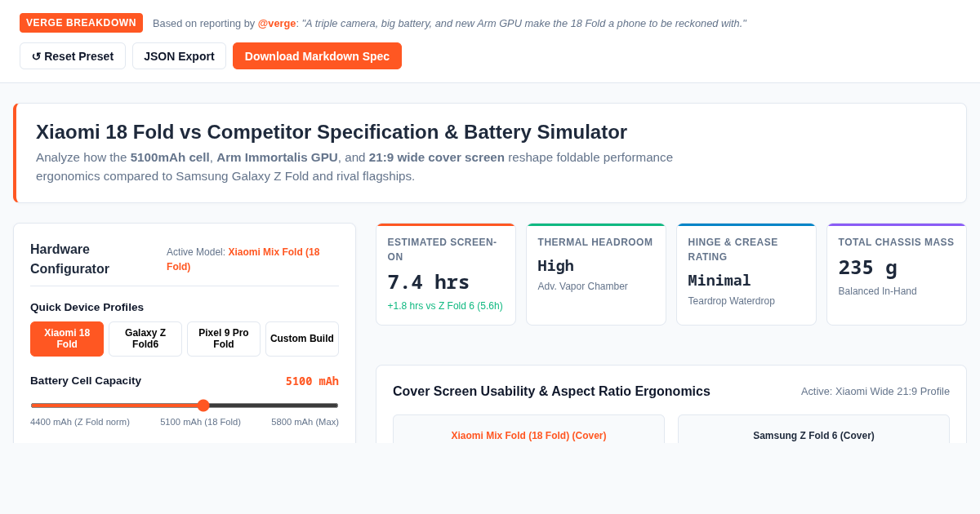Click Active Model Xiaomi Mix Fold text
The image size is (980, 514).
coord(243,259)
